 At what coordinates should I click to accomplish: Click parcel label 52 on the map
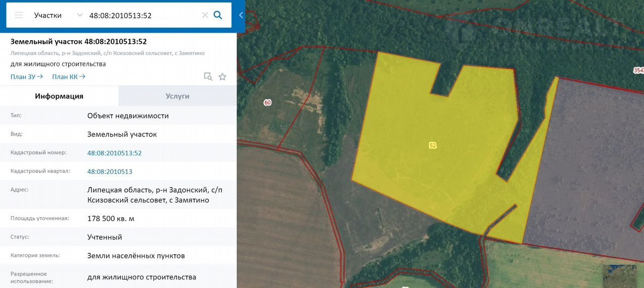(x=433, y=145)
